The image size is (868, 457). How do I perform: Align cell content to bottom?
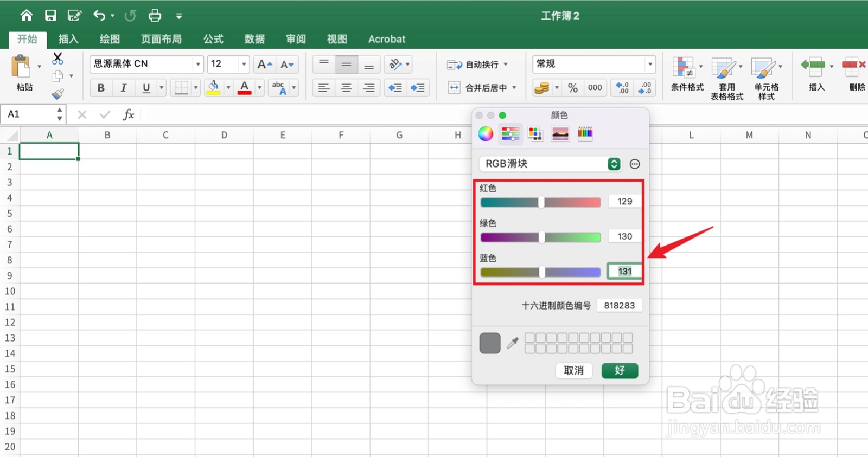point(369,65)
